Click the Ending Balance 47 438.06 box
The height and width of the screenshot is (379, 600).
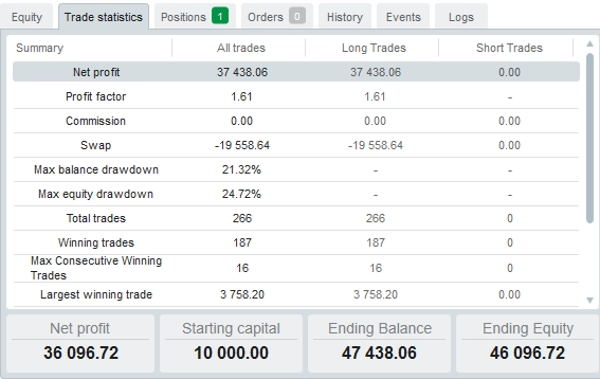[x=379, y=343]
